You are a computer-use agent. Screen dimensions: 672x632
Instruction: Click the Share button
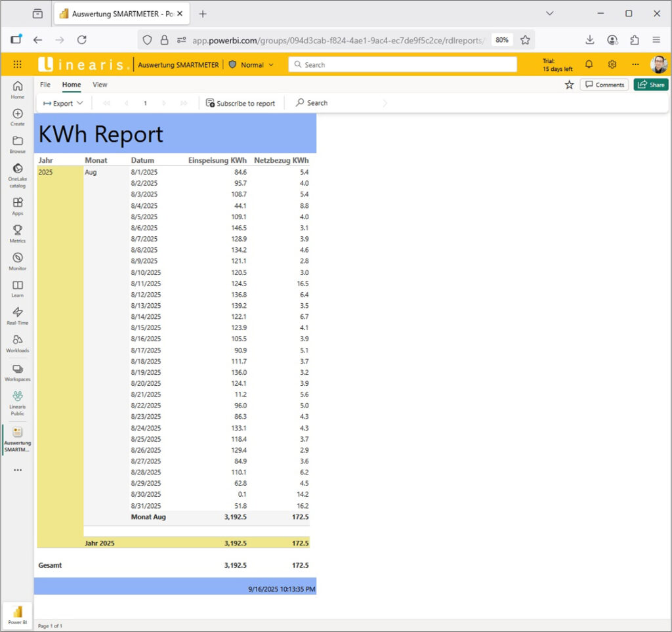(650, 85)
